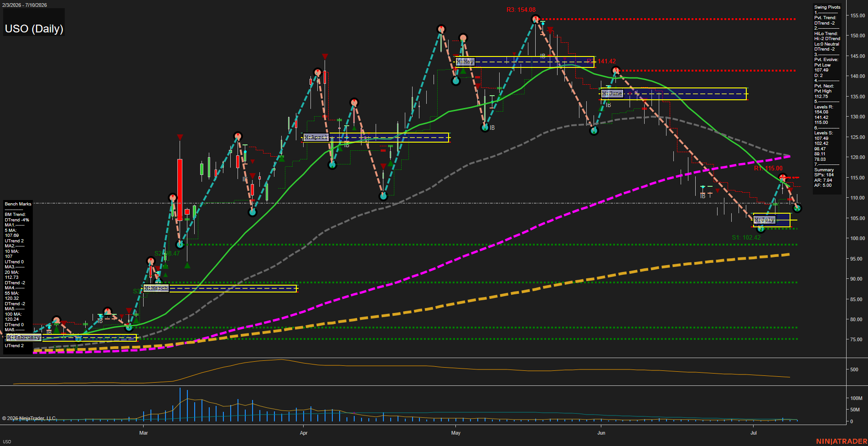This screenshot has width=868, height=446.
Task: Select the M:February monthly range label
Action: [24, 338]
